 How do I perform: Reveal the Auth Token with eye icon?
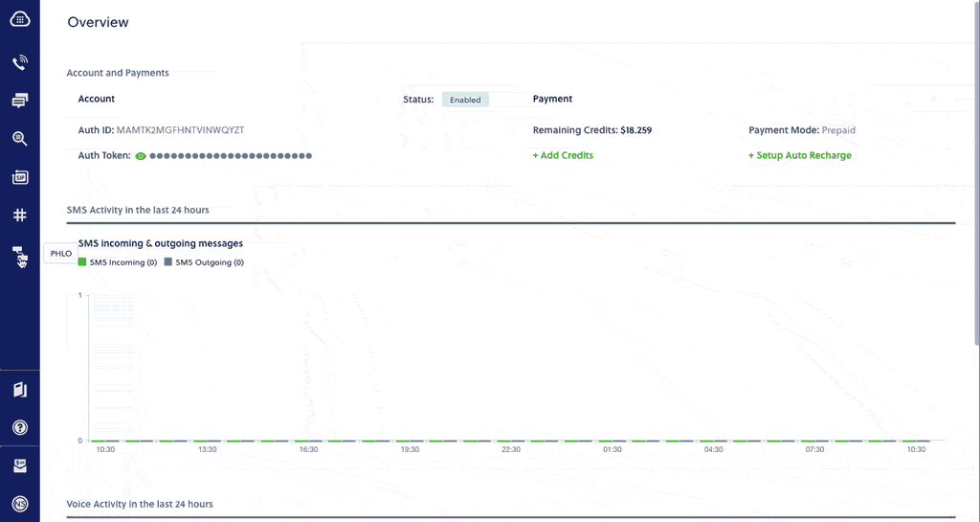[x=141, y=155]
